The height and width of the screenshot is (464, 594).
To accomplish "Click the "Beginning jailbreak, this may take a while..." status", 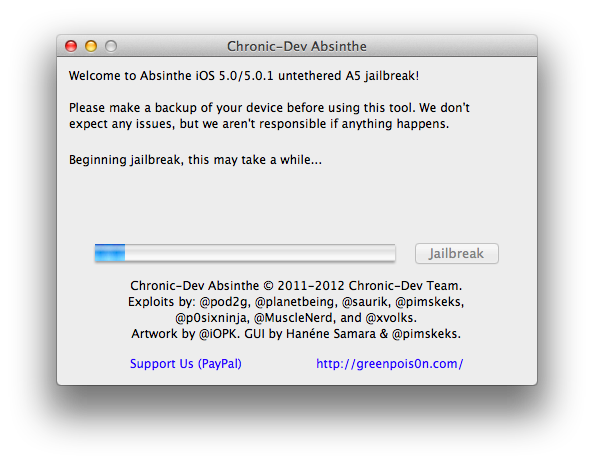I will pyautogui.click(x=195, y=160).
